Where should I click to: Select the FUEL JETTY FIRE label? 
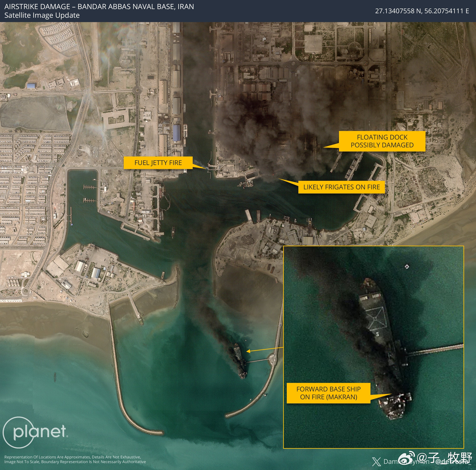(x=158, y=163)
